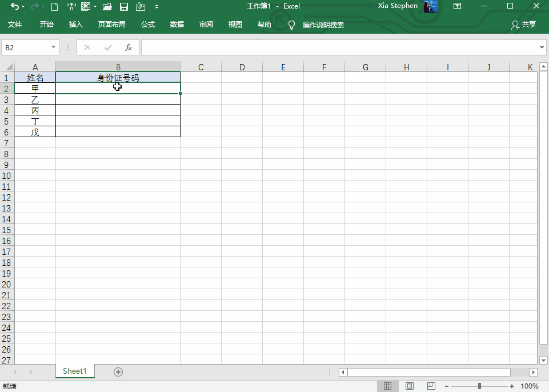Screen dimensions: 549x392
Task: Switch to the 插入 ribbon tab
Action: 75,24
